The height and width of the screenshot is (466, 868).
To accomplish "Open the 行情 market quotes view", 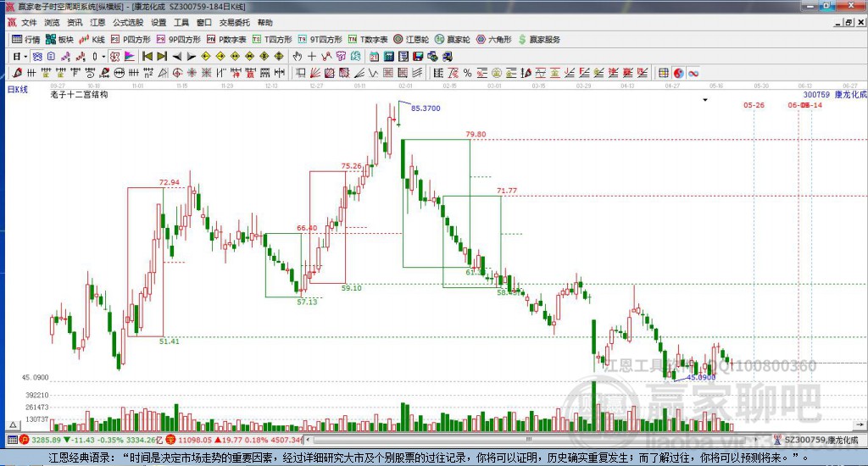I will point(26,39).
